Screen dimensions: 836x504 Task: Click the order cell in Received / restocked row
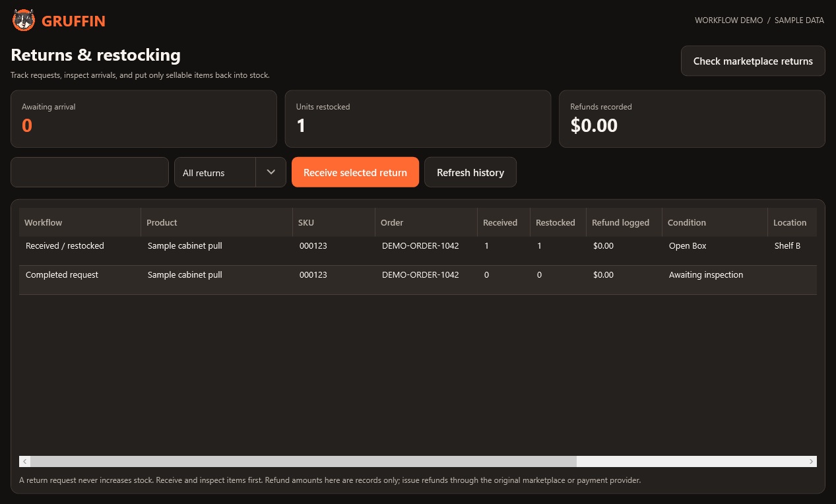[x=420, y=245]
